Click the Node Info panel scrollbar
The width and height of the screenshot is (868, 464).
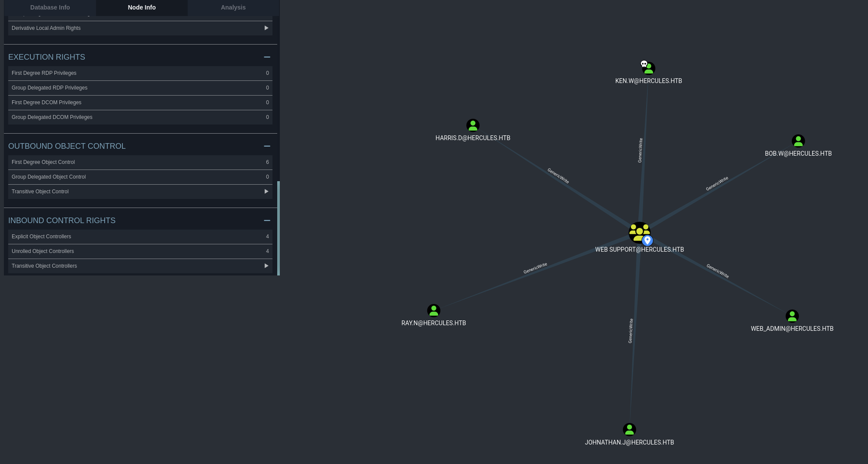(278, 228)
